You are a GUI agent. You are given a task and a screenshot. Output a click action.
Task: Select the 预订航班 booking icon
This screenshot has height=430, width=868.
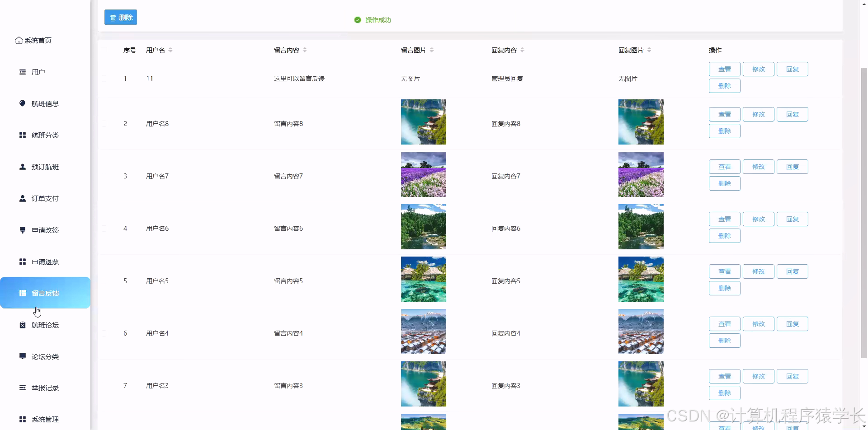[22, 167]
